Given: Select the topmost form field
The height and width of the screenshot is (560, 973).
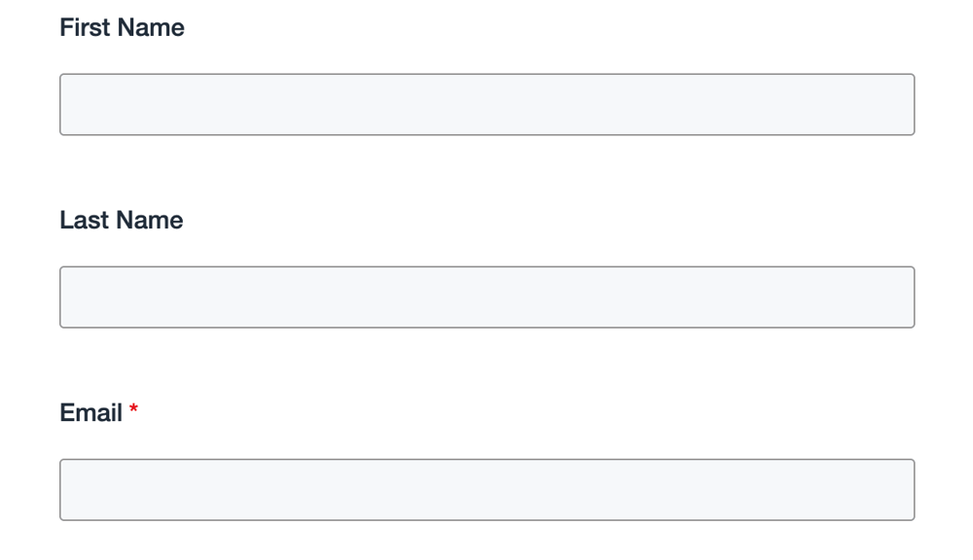Looking at the screenshot, I should tap(486, 105).
